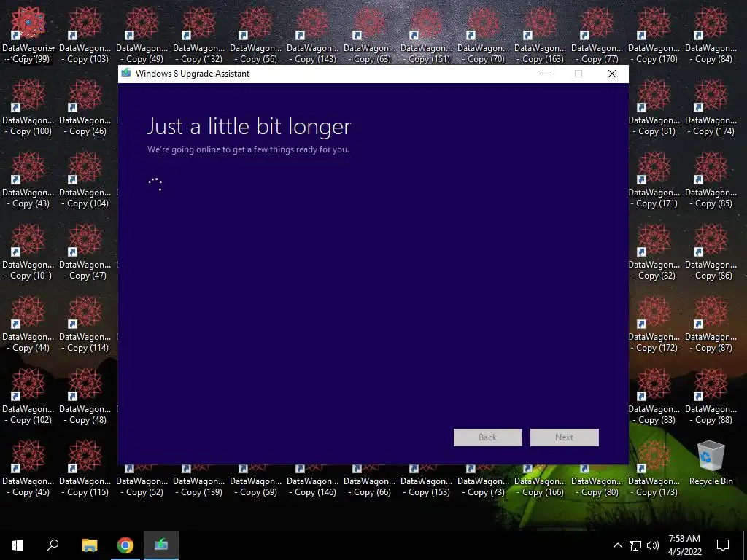
Task: Select the DataWagon Copy (171) desktop shortcut
Action: 654,180
